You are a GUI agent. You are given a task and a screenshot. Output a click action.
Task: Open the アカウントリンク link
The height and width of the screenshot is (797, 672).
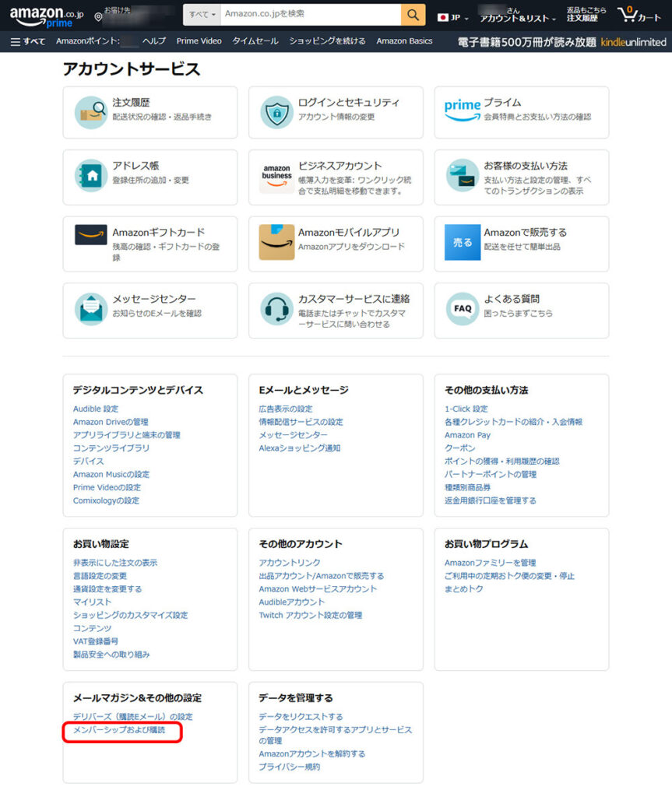pyautogui.click(x=290, y=563)
